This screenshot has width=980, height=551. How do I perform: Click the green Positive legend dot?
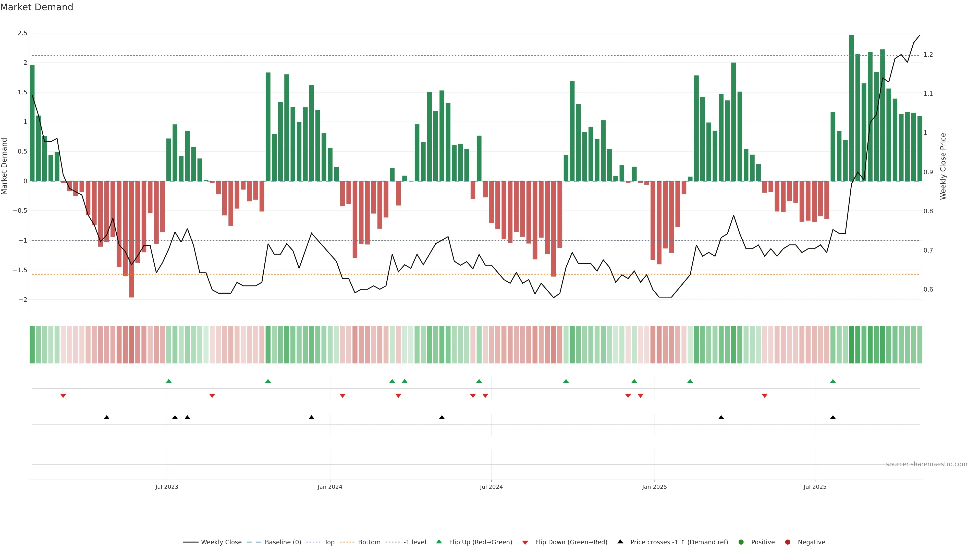pos(741,542)
